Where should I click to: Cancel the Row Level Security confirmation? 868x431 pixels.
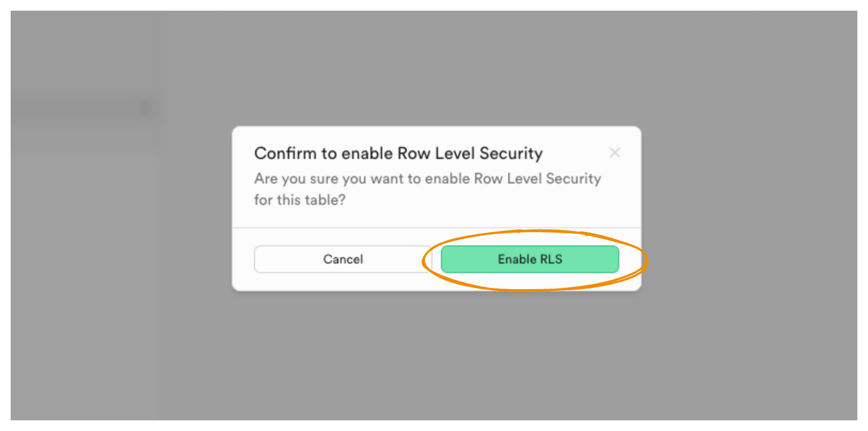pyautogui.click(x=343, y=259)
